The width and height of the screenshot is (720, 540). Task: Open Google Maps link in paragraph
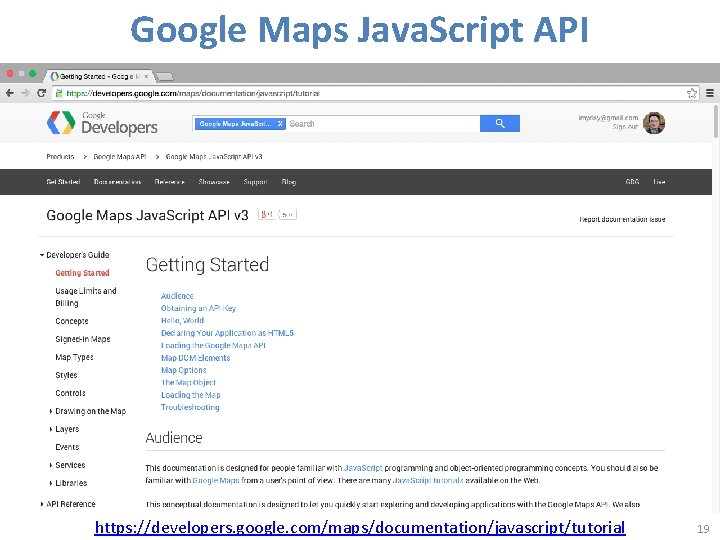216,480
